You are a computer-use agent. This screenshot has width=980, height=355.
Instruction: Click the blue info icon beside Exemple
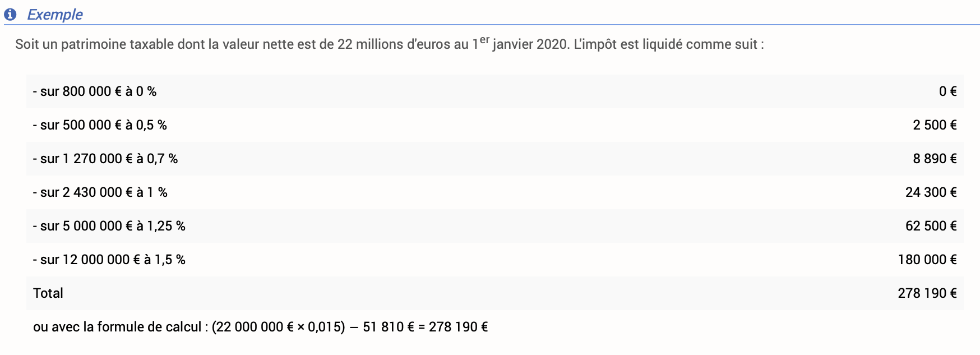(x=10, y=14)
